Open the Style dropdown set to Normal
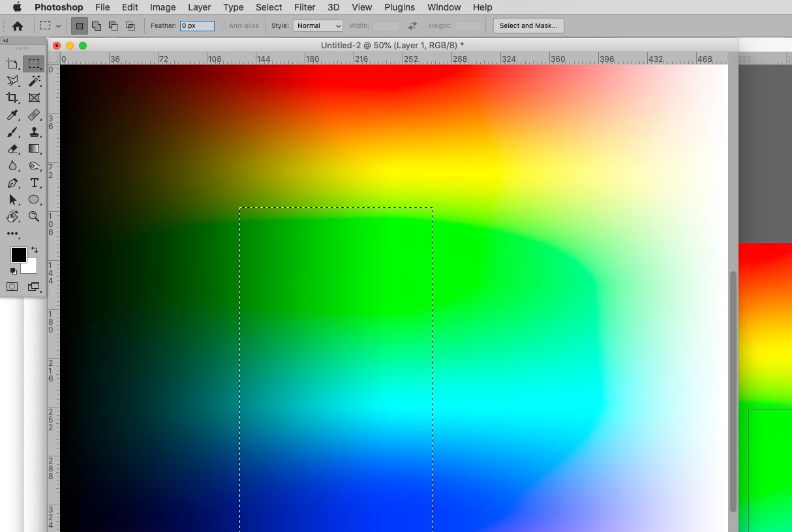The image size is (792, 532). tap(318, 26)
